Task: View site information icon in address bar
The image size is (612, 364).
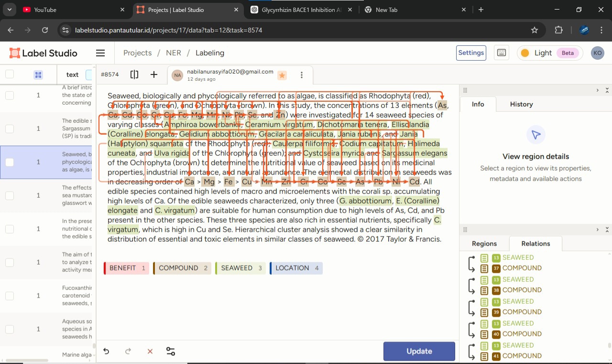Action: (x=66, y=30)
